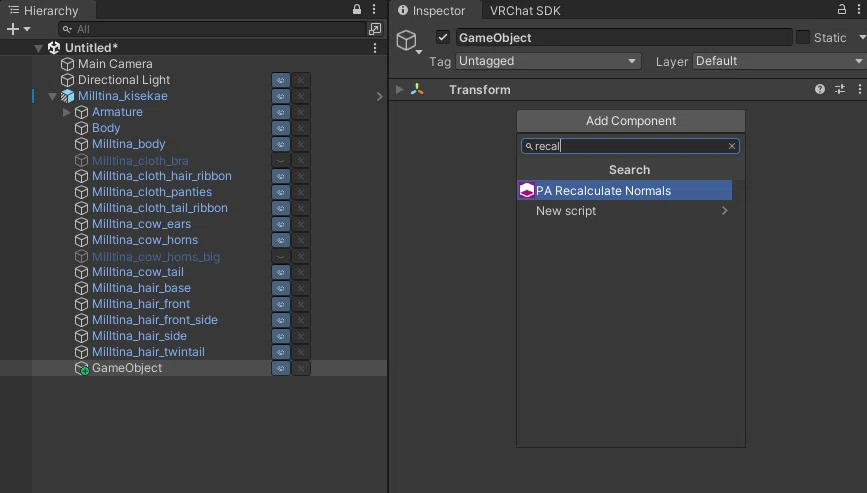The image size is (867, 493).
Task: Expand the Transform component foldout
Action: 399,90
